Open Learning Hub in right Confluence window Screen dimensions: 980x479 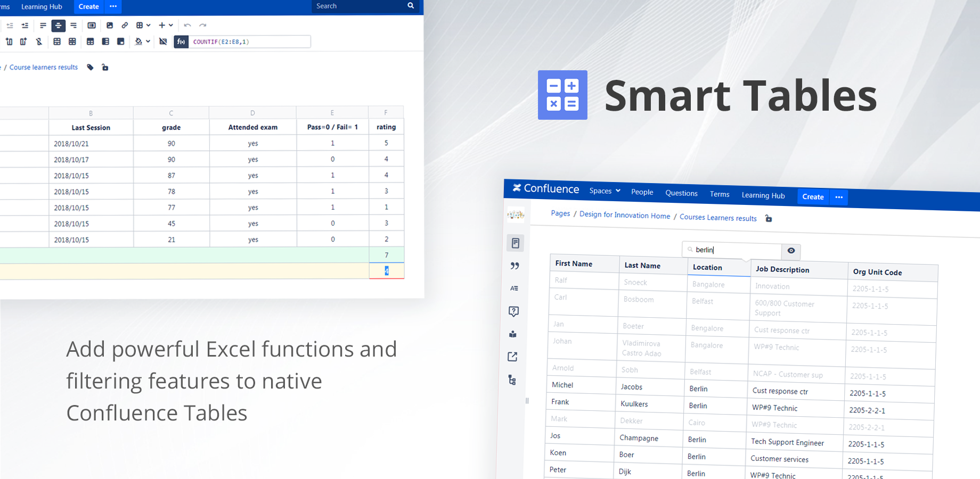click(x=763, y=195)
